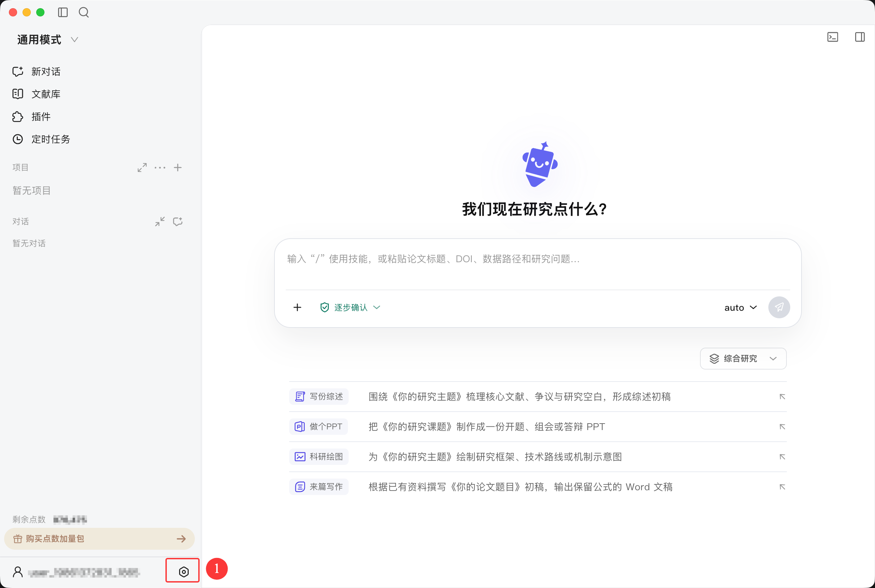Click the book icon beside 文献库
Image resolution: width=875 pixels, height=588 pixels.
point(18,94)
